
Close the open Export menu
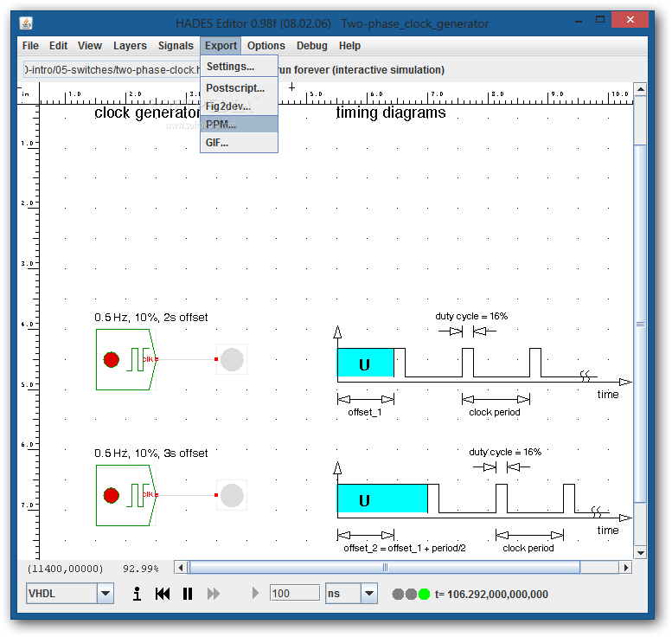tap(221, 46)
